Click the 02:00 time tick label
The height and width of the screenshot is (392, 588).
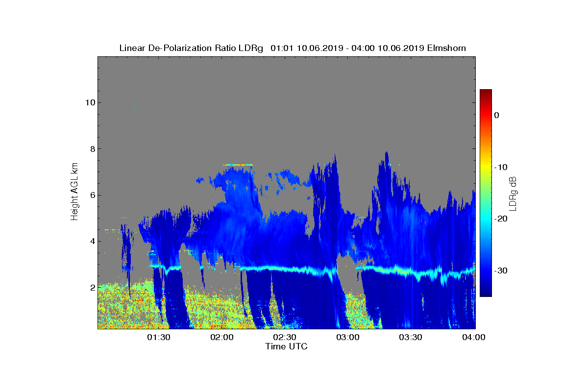[222, 337]
